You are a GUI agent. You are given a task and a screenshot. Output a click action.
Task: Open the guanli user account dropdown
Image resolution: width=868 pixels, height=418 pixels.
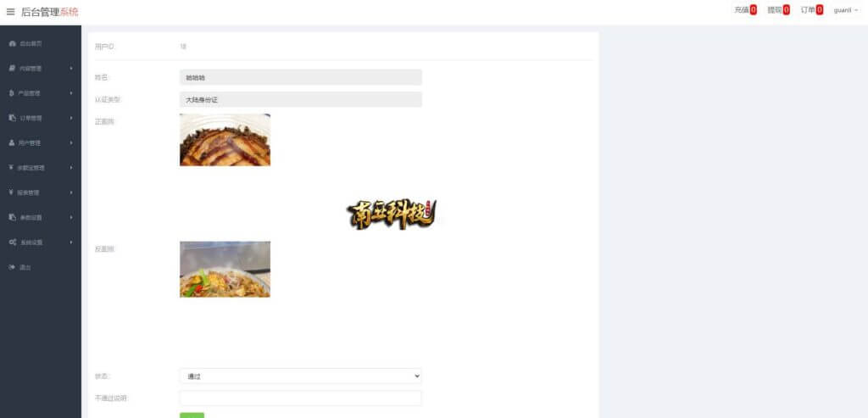click(846, 10)
